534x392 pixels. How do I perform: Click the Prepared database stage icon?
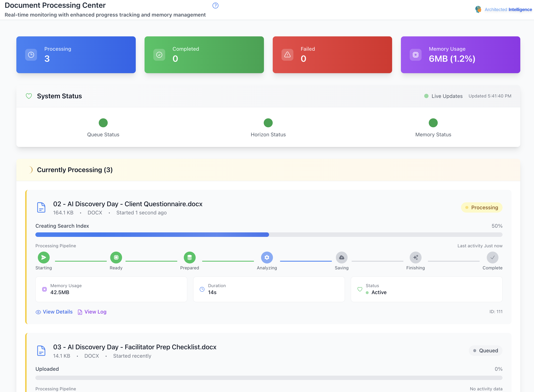189,258
